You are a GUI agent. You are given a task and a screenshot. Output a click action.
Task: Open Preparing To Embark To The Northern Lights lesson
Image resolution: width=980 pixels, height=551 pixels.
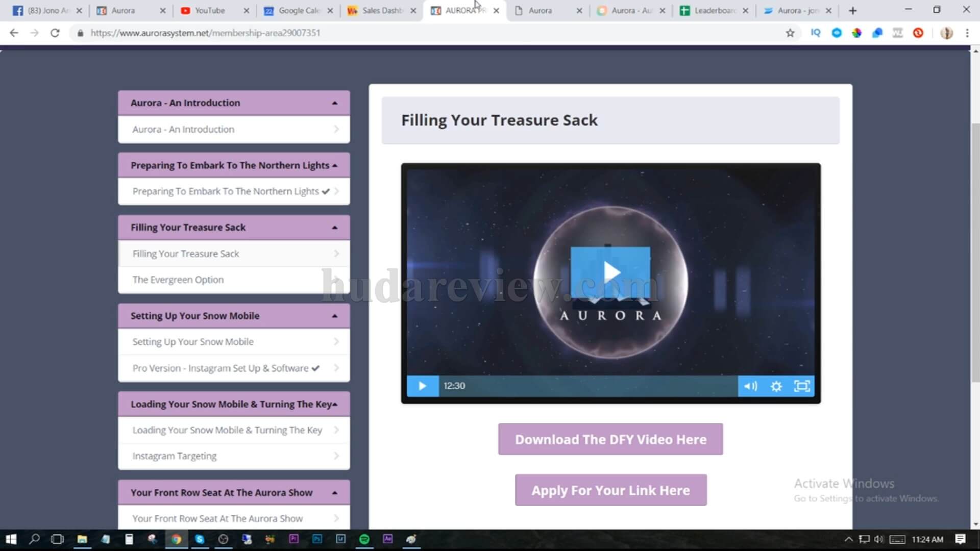234,191
